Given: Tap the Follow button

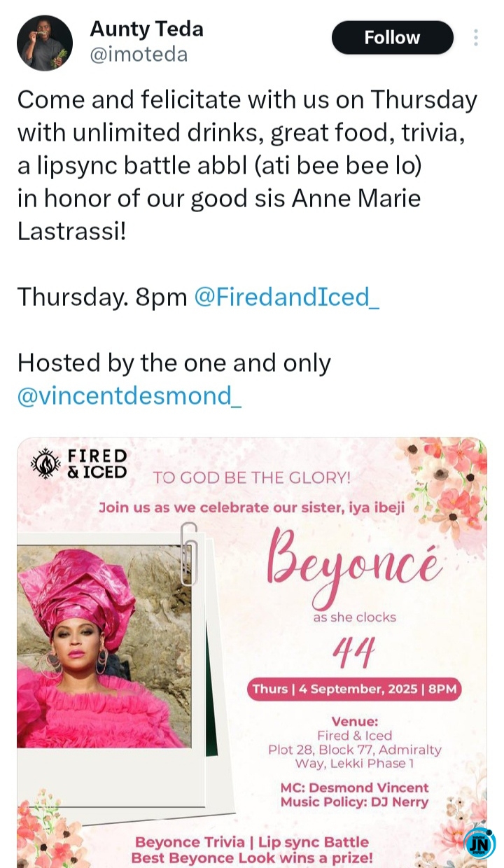Looking at the screenshot, I should pos(392,38).
